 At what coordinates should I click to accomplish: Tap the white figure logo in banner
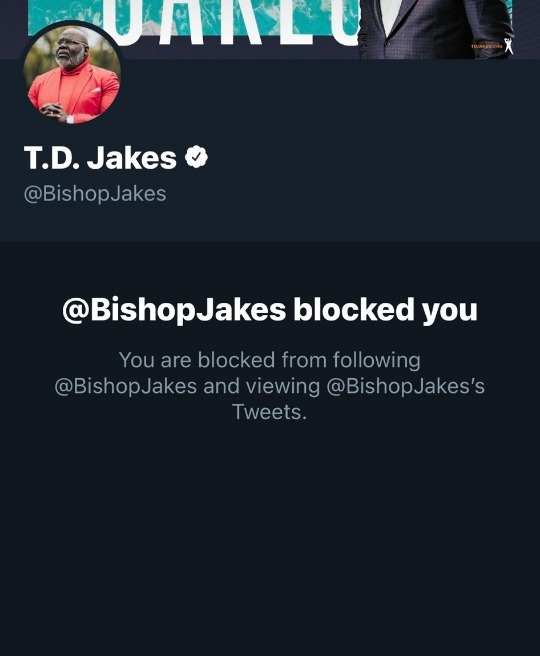508,46
